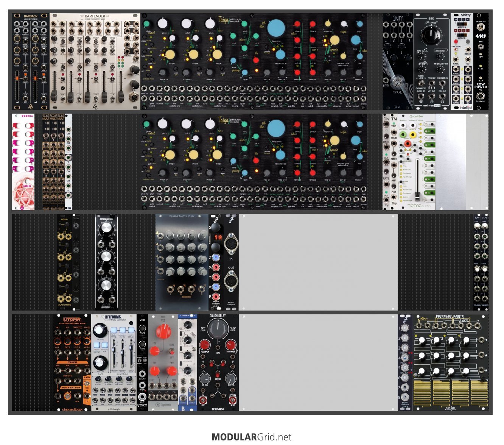Toggle the lit blade button on Lifeforms

pyautogui.click(x=114, y=330)
